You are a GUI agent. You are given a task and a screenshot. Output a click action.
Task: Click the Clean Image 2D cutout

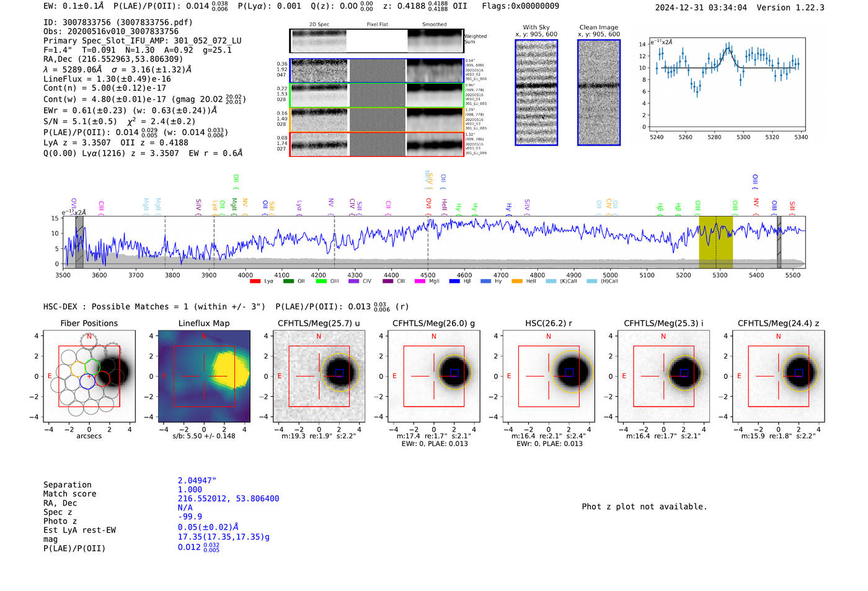point(599,92)
